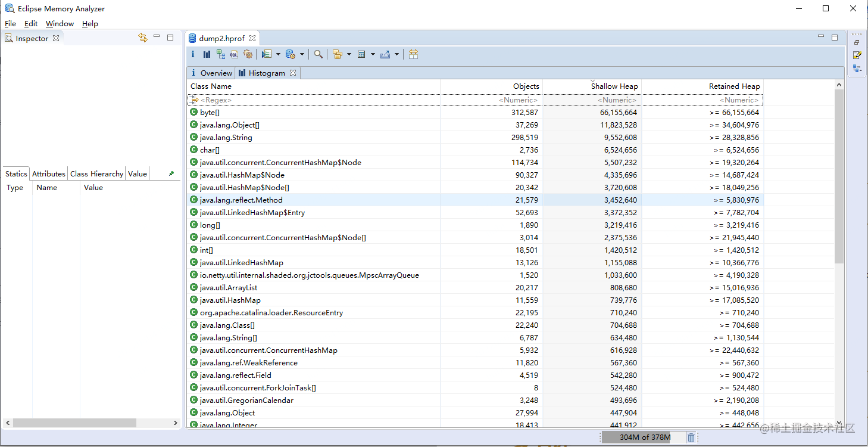Open the Dominator Tree toolbar icon

click(221, 54)
